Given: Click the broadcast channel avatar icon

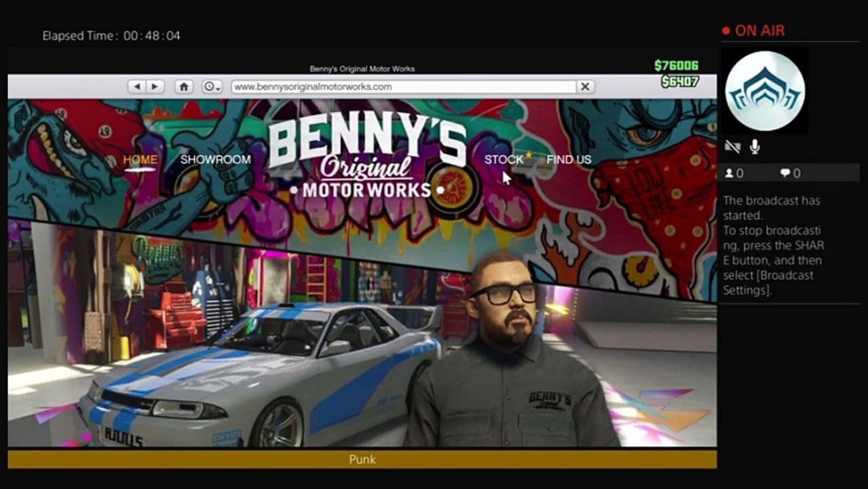Looking at the screenshot, I should coord(765,91).
